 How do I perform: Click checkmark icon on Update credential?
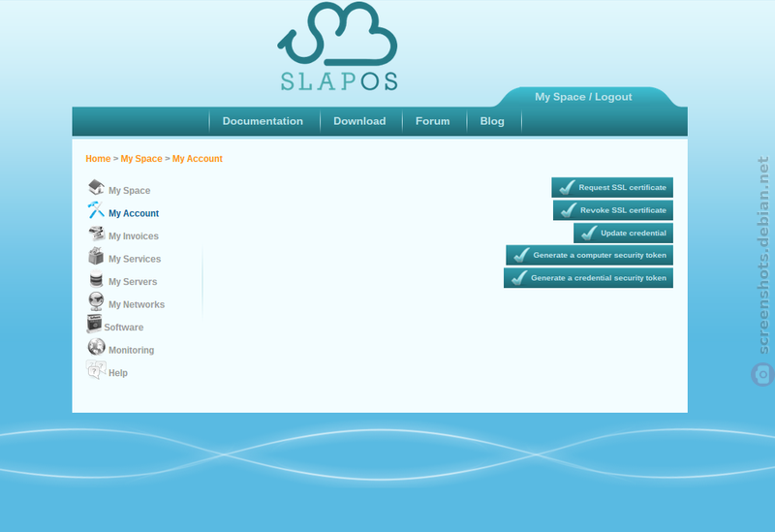point(589,233)
